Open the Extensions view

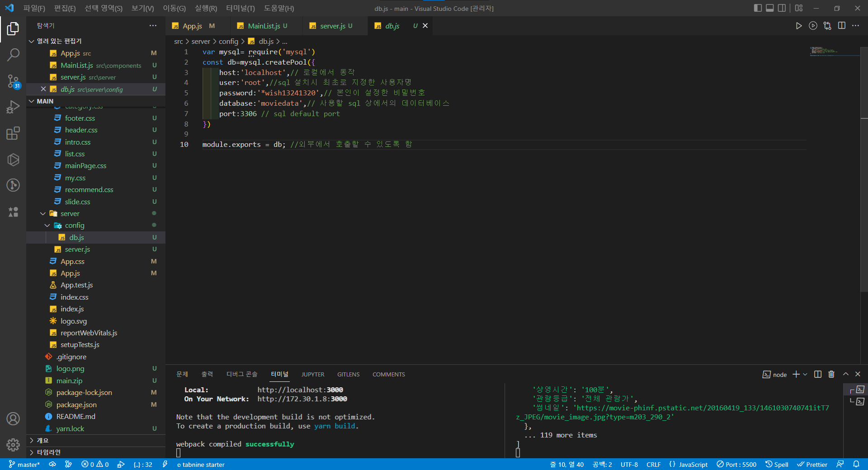pos(13,133)
